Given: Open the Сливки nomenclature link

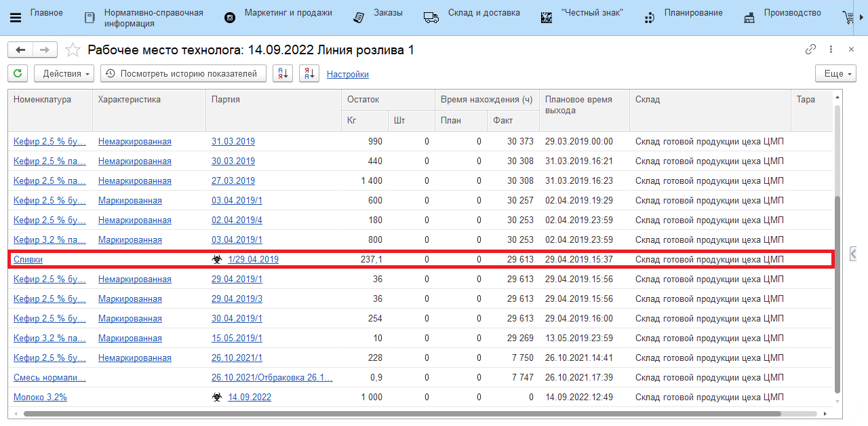Looking at the screenshot, I should pyautogui.click(x=28, y=259).
